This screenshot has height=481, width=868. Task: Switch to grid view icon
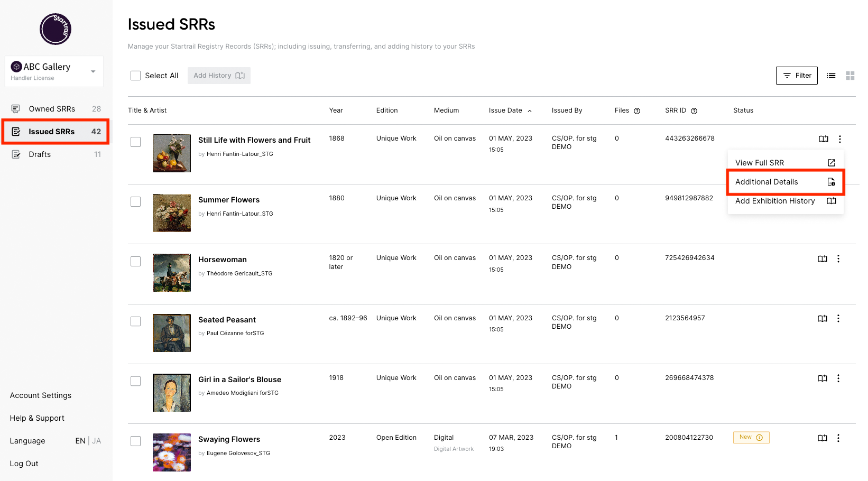point(850,76)
